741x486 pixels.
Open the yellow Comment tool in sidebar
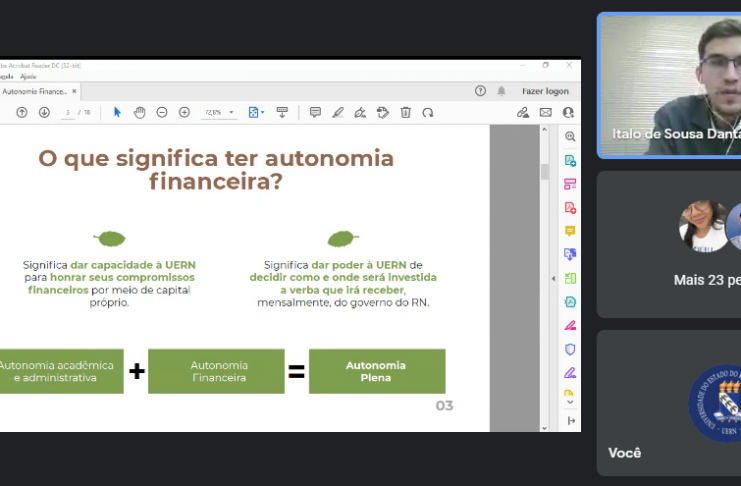tap(570, 231)
